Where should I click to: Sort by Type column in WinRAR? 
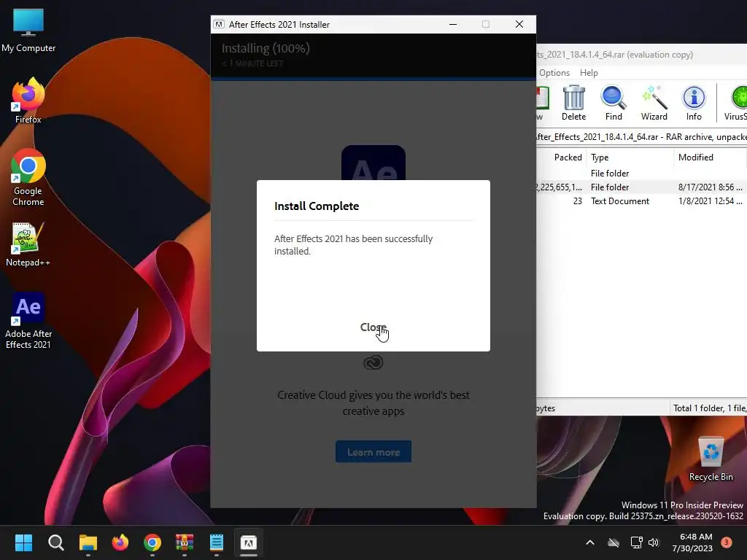(x=630, y=157)
